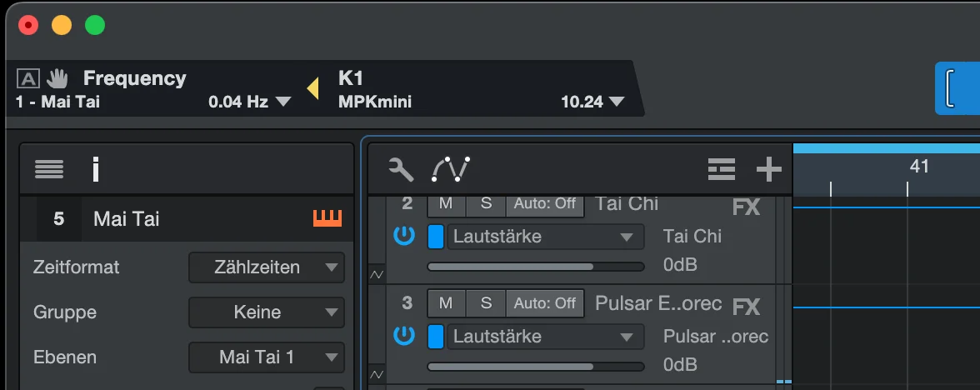
Task: Open the Frequency 0.04 Hz parameter dropdown
Action: coord(283,102)
